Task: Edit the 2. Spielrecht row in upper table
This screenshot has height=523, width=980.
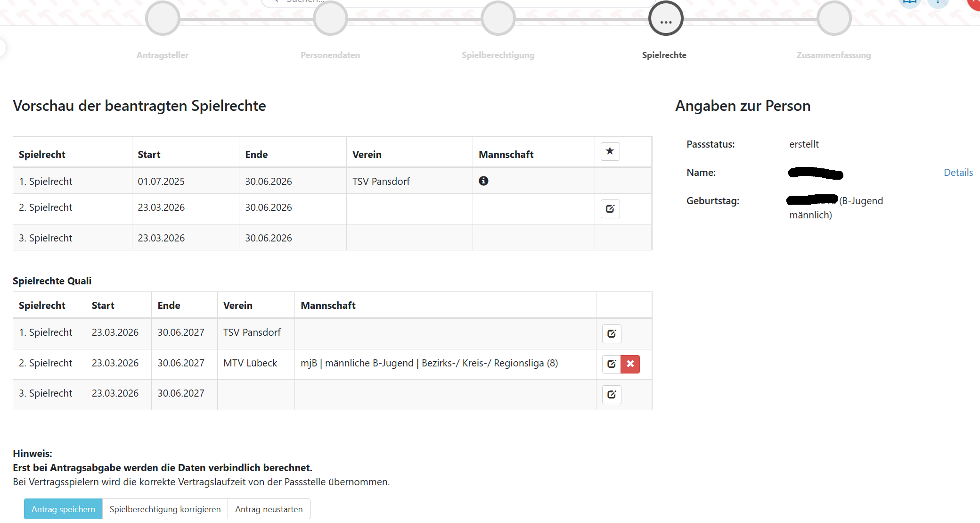Action: (x=610, y=208)
